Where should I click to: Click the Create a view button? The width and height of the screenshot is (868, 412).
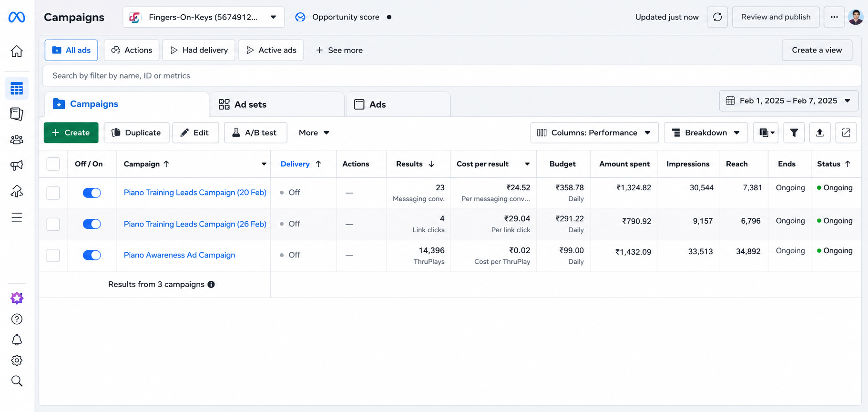(817, 50)
